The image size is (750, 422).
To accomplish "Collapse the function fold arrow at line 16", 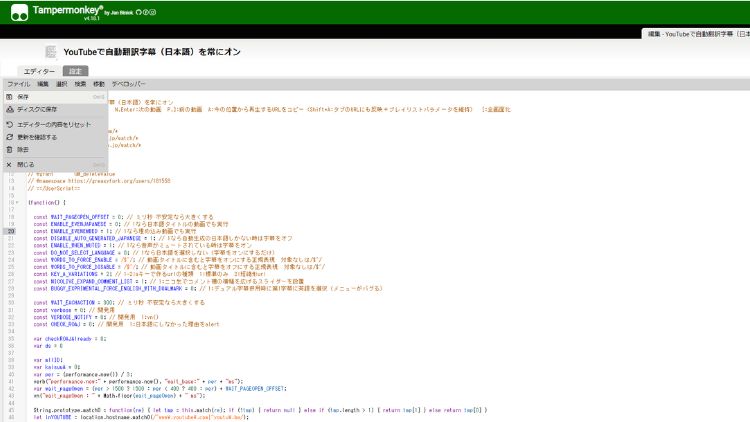I will click(x=17, y=202).
